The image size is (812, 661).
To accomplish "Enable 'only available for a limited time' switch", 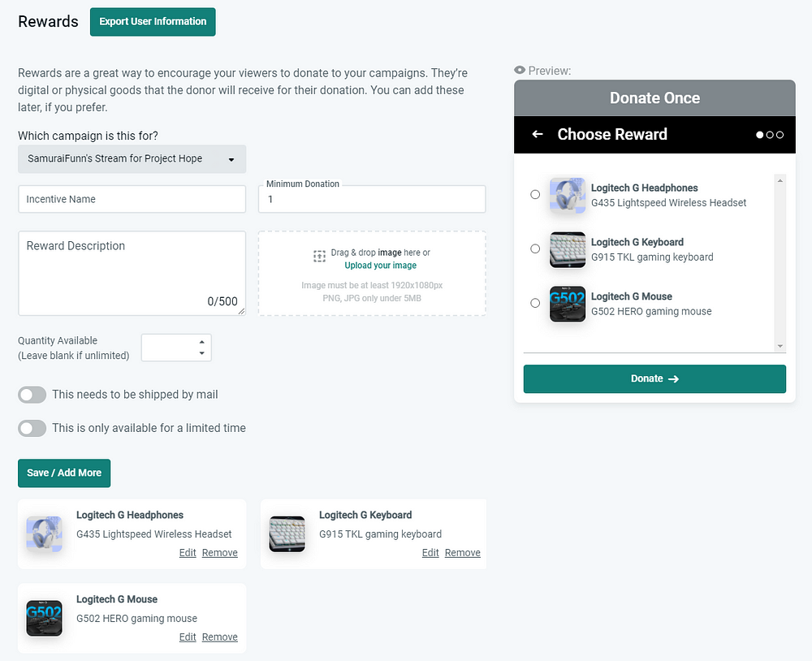I will 32,429.
